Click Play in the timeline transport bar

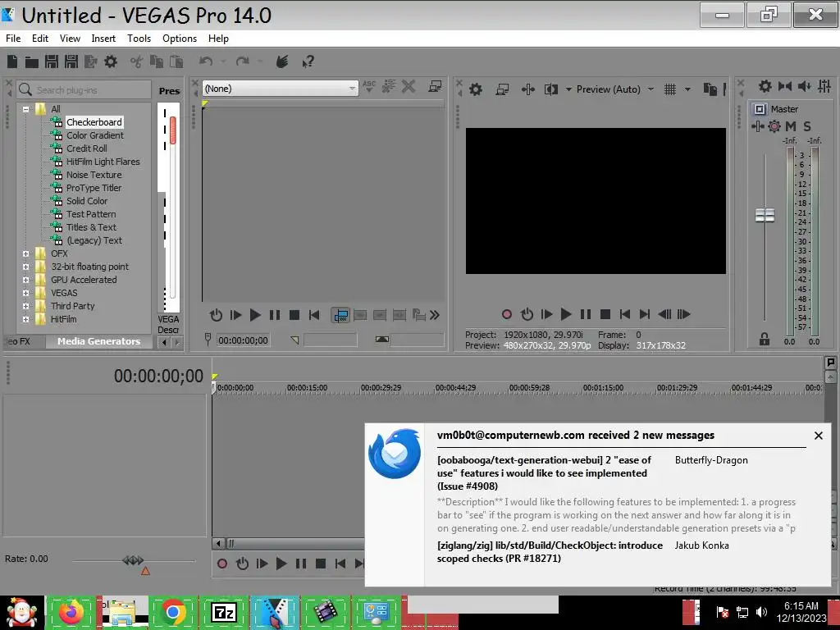tap(281, 564)
